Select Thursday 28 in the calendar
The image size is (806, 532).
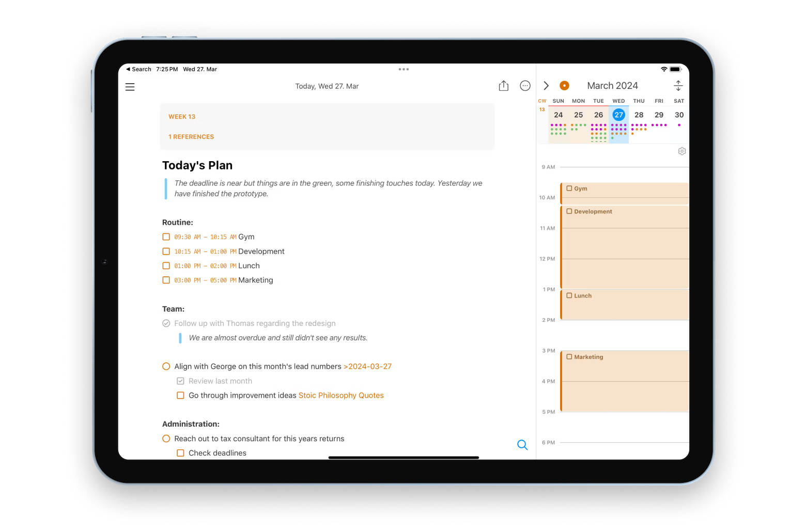(x=639, y=115)
